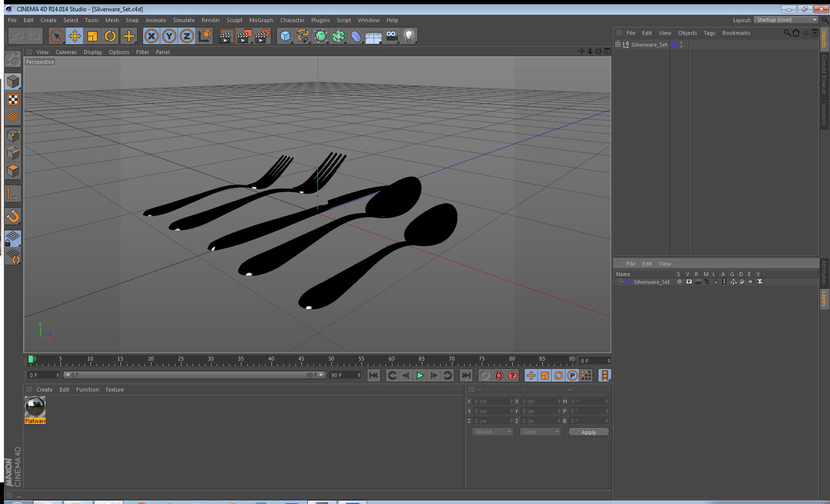
Task: Activate the Move tool in top toolbar
Action: pos(75,36)
